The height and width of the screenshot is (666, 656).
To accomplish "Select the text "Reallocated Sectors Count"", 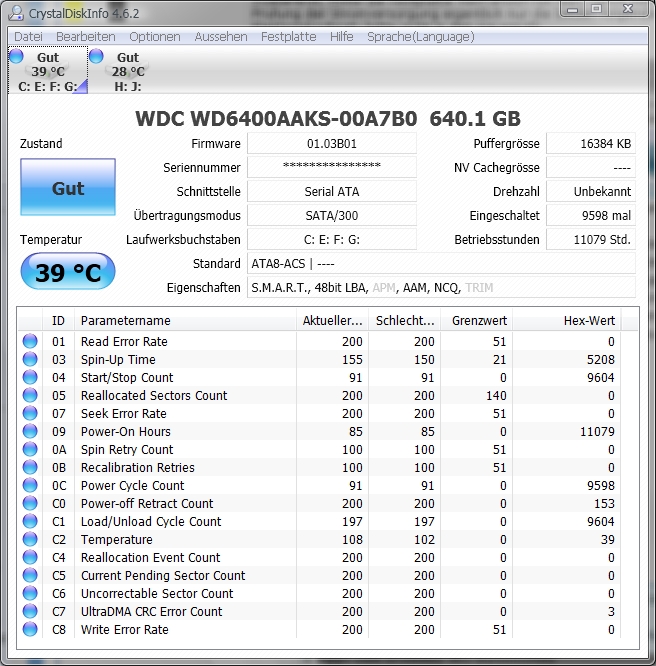I will (154, 395).
